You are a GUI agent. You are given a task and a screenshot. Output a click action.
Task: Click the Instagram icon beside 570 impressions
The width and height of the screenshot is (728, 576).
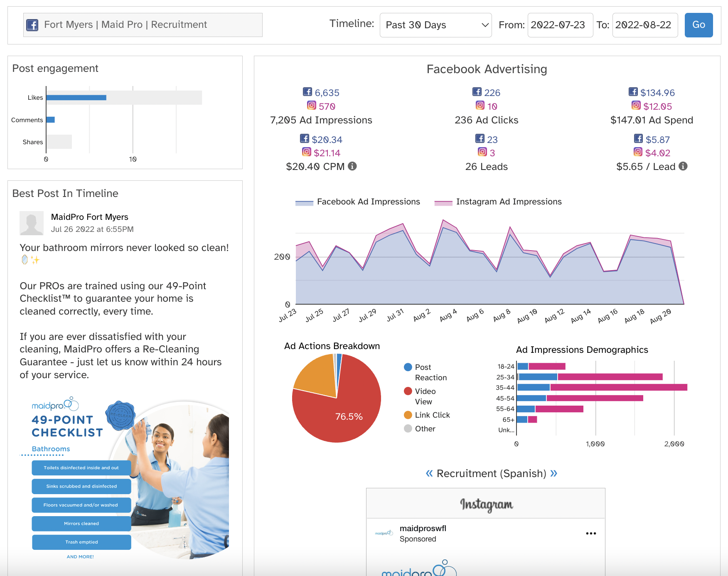(312, 106)
